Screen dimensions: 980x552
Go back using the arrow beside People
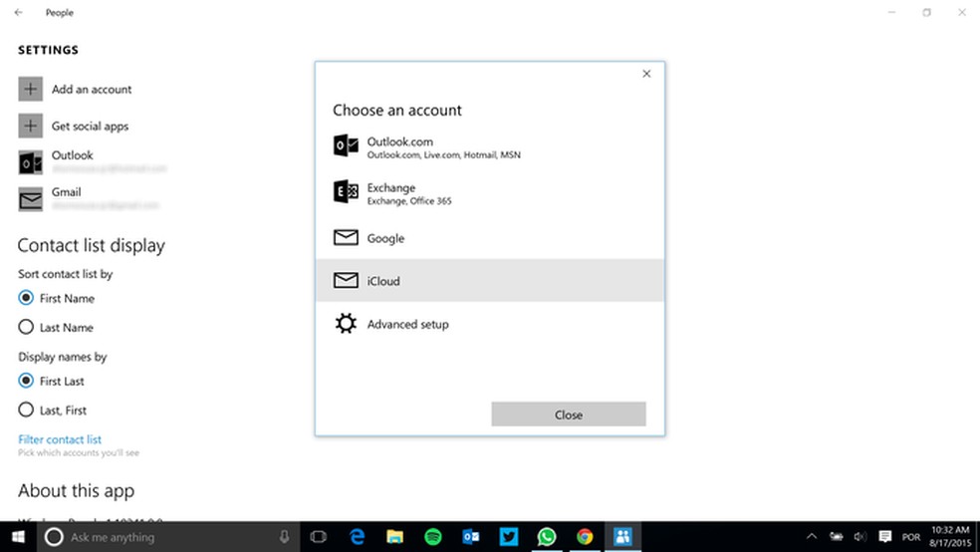19,12
